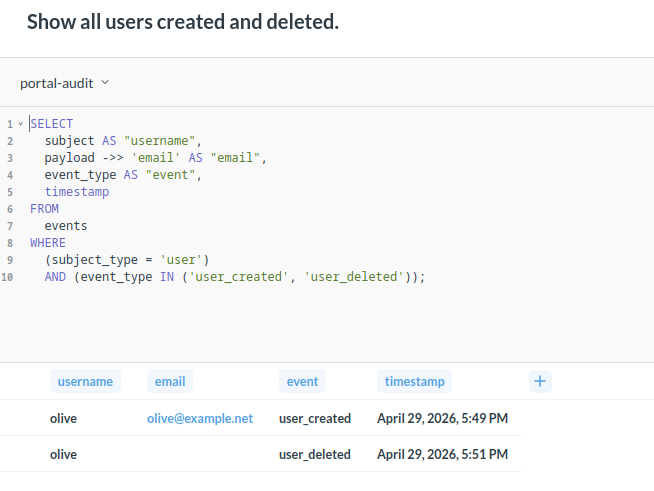The width and height of the screenshot is (654, 491).
Task: Click 'user_deleted' string in the query
Action: click(354, 277)
